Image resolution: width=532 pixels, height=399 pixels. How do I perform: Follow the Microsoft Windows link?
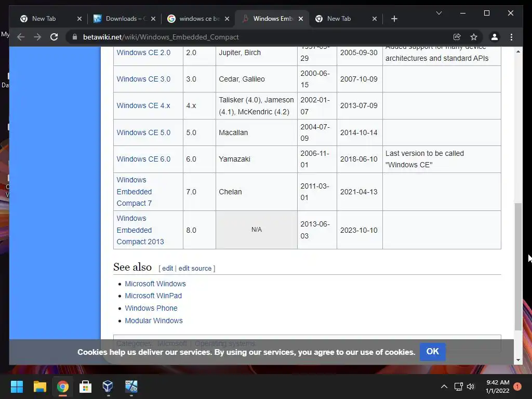point(155,284)
